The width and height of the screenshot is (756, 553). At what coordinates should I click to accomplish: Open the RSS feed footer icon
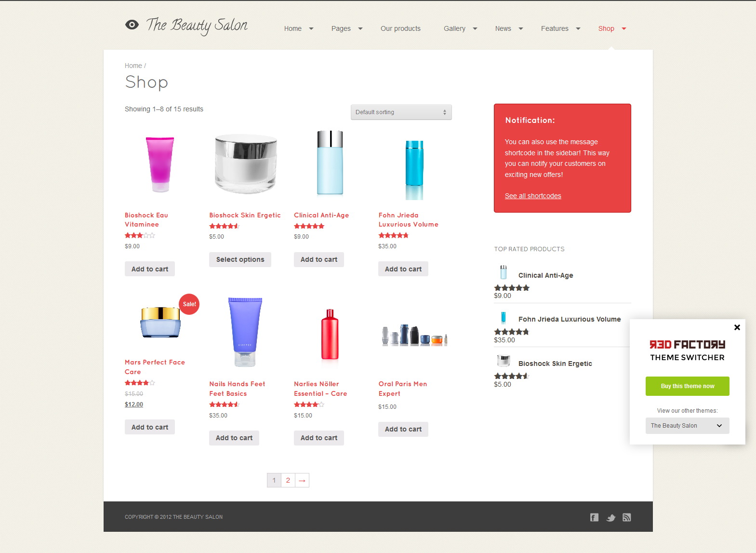626,517
